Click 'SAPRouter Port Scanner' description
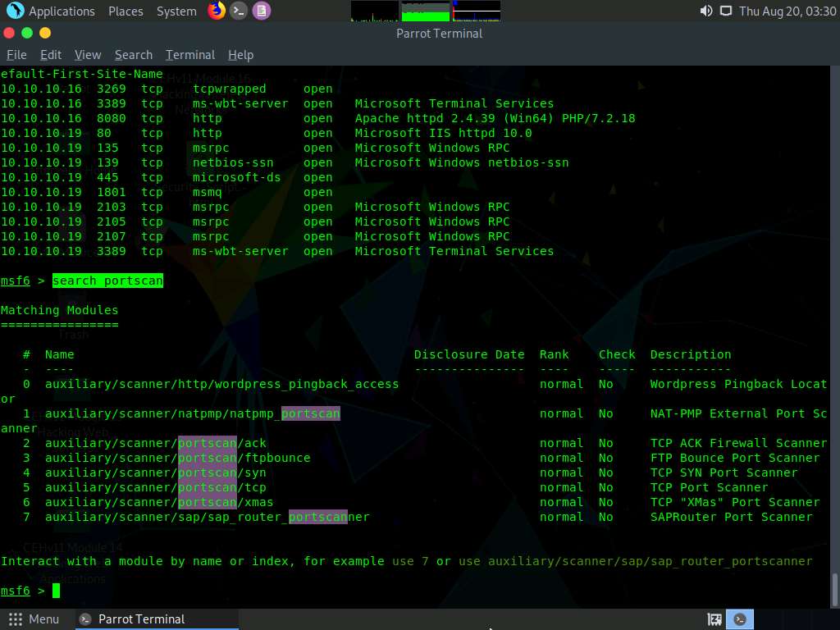840x630 pixels. 731,517
